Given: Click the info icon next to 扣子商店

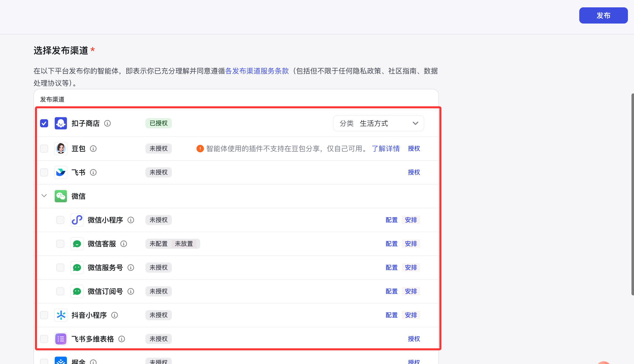Looking at the screenshot, I should click(107, 123).
